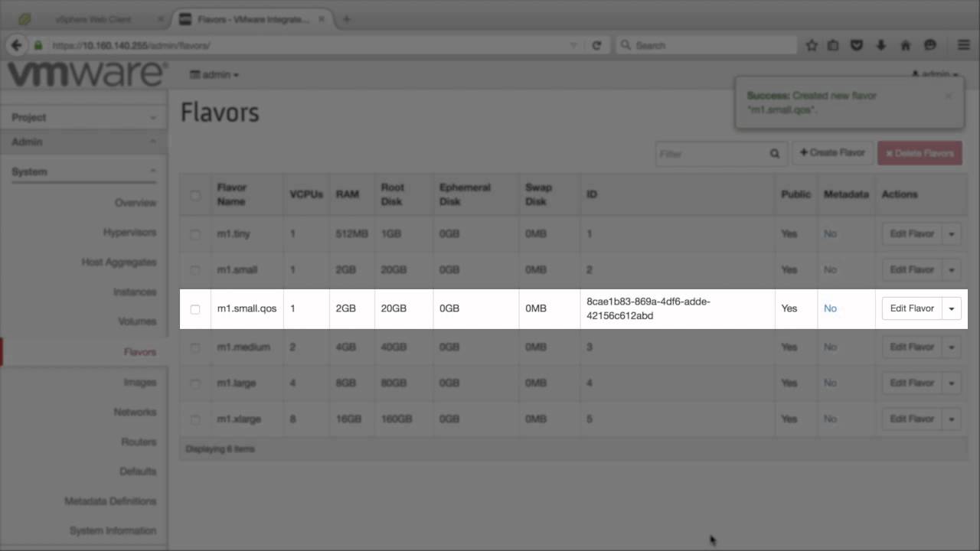Open the browser hamburger menu
This screenshot has width=980, height=551.
point(964,45)
